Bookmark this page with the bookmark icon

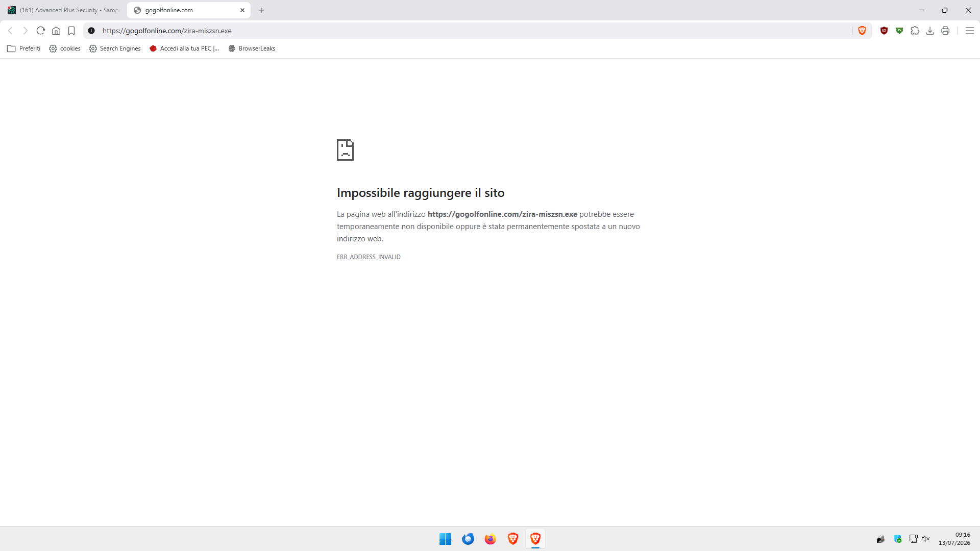point(71,31)
